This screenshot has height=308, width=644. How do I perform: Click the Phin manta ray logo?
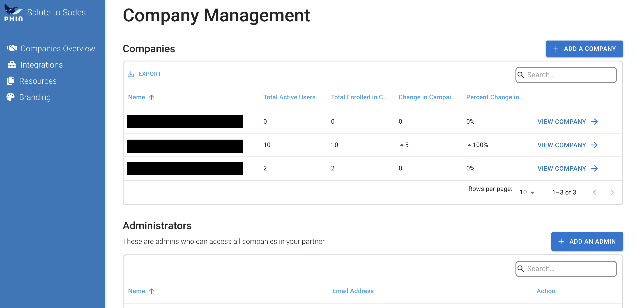coord(14,12)
